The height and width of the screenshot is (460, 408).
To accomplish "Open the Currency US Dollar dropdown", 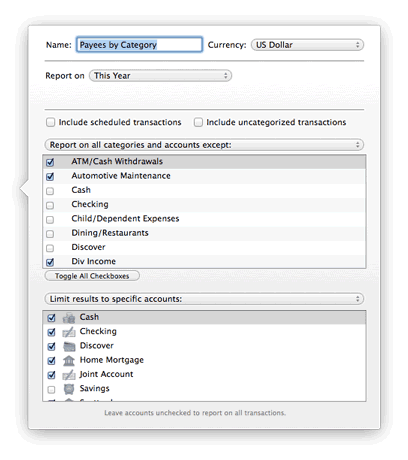I will click(x=307, y=45).
